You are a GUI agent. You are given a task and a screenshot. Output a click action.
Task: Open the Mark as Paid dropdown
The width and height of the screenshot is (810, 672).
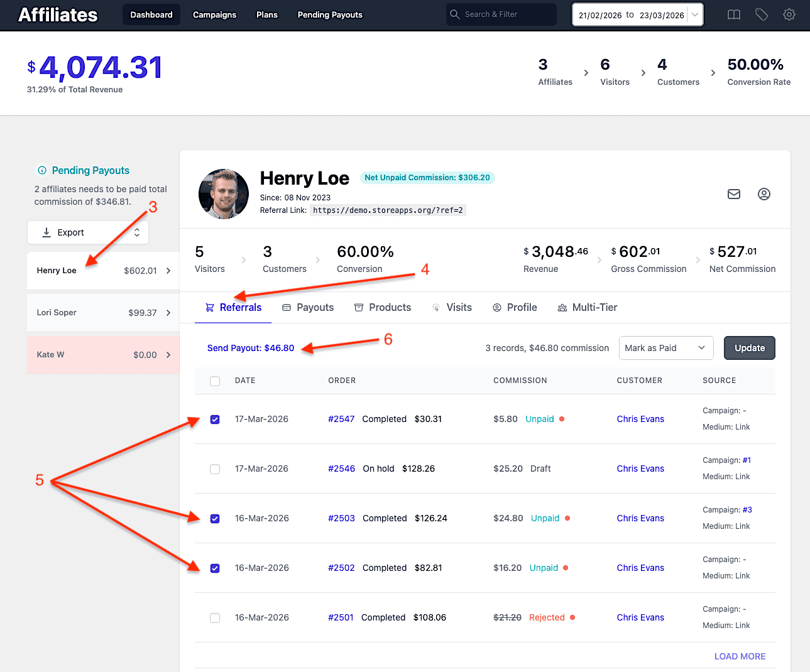click(666, 348)
